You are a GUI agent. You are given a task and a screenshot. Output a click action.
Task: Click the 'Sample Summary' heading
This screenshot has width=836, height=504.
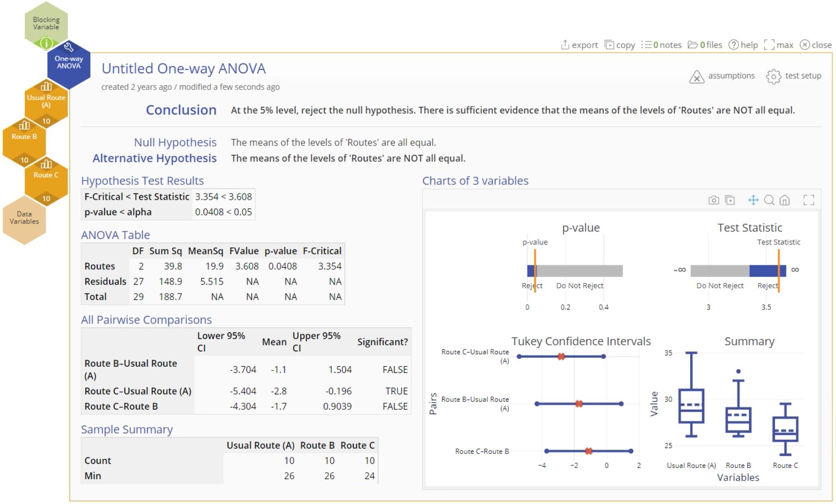click(127, 429)
